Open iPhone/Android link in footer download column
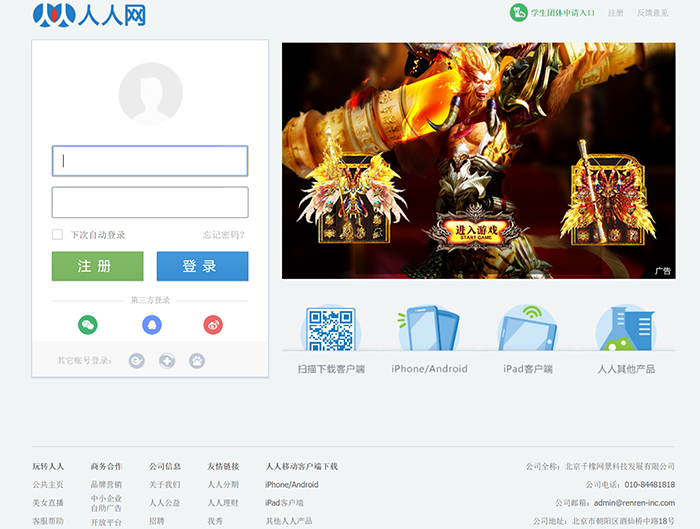The width and height of the screenshot is (700, 529). click(x=292, y=484)
